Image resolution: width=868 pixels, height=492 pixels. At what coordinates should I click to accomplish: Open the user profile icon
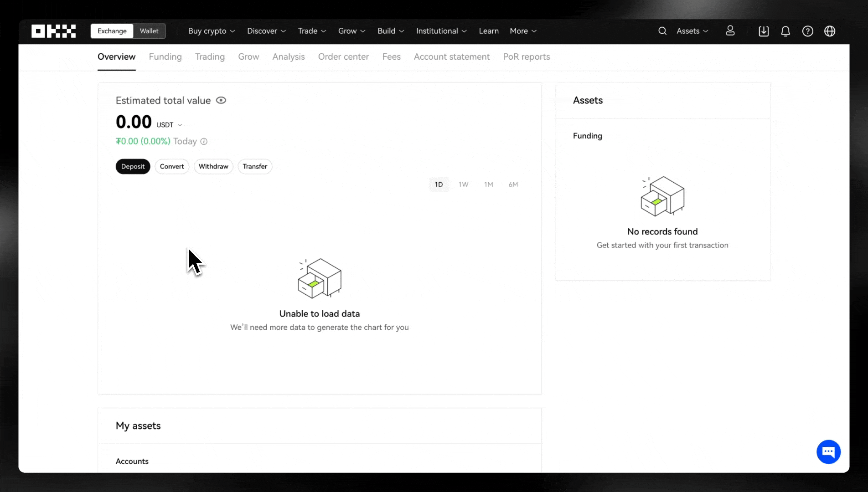pos(730,31)
